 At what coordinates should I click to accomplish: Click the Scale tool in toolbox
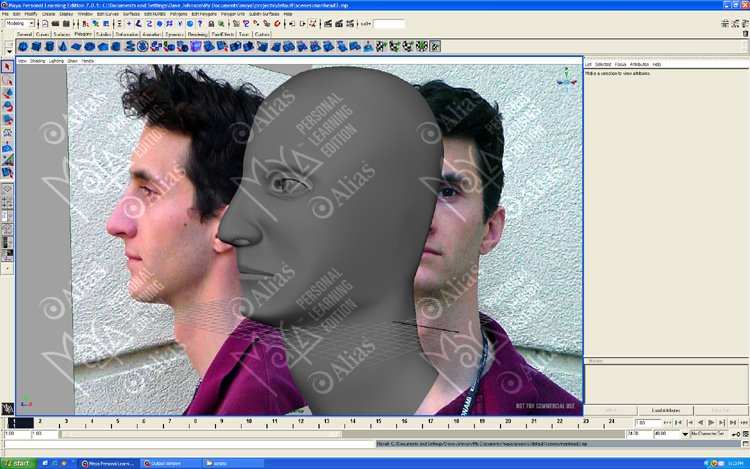click(7, 120)
